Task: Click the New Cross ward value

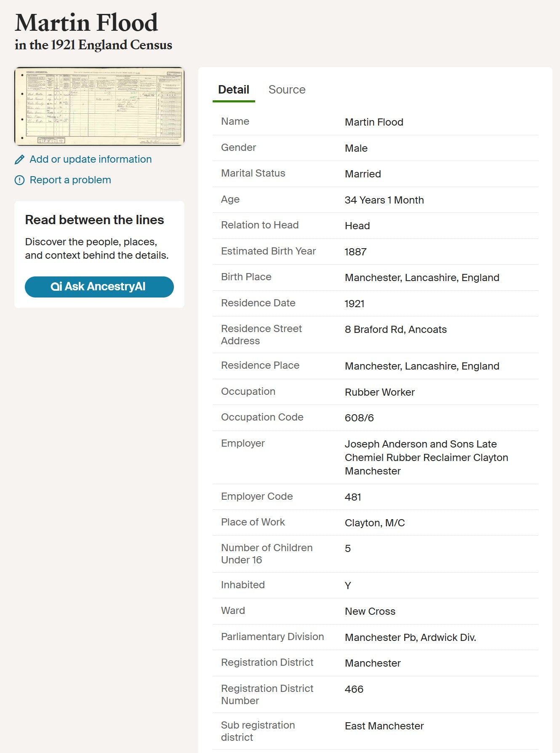Action: click(x=370, y=611)
